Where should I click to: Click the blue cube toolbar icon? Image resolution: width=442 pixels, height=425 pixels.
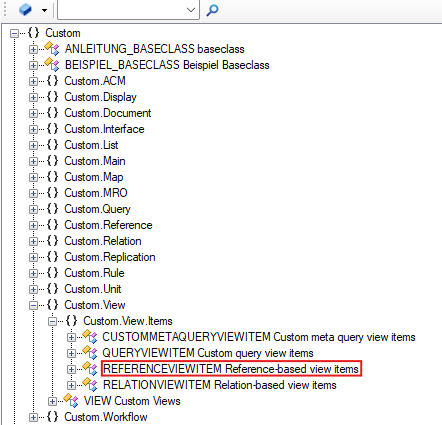[x=25, y=10]
